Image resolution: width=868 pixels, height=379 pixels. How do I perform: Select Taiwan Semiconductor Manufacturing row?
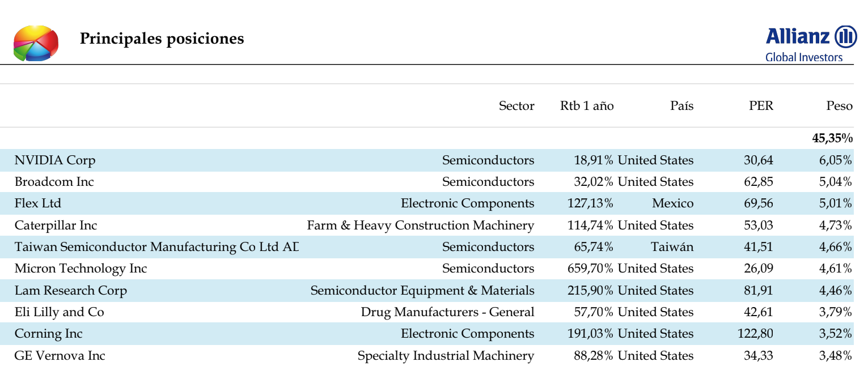coord(434,247)
